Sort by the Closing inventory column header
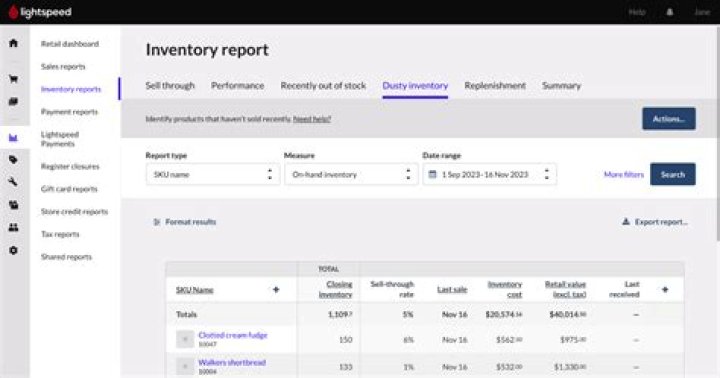This screenshot has height=378, width=720. (336, 289)
